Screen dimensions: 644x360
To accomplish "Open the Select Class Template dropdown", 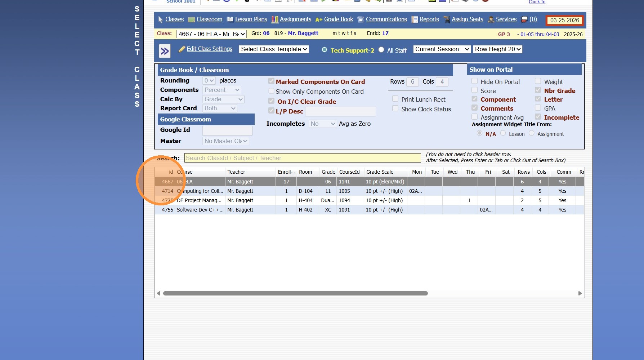I will coord(274,49).
